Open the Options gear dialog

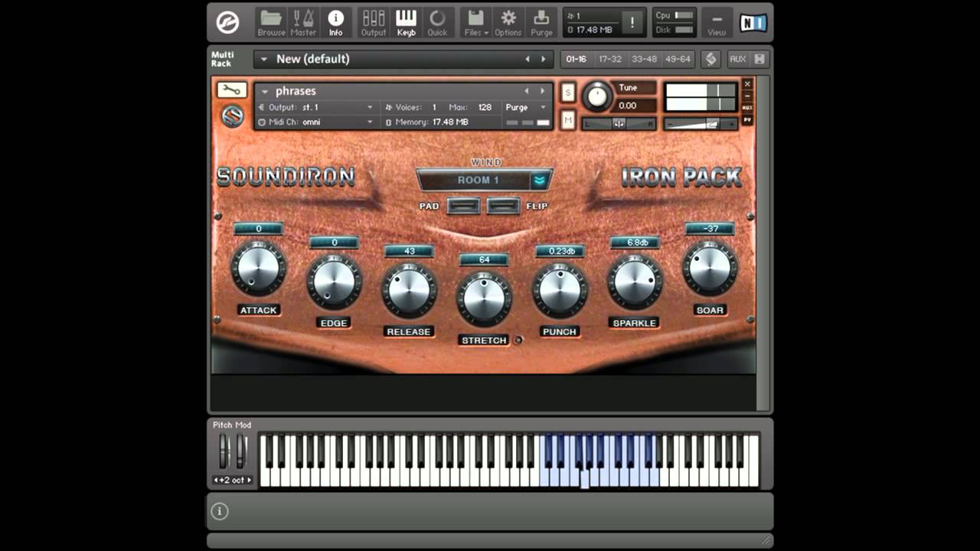(508, 23)
